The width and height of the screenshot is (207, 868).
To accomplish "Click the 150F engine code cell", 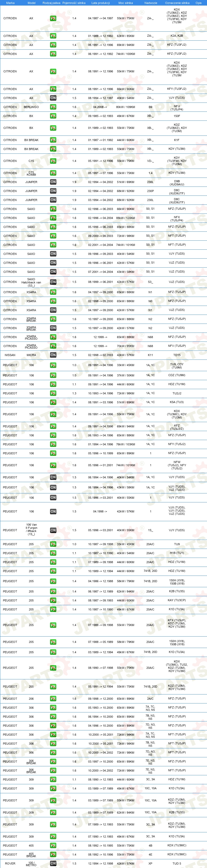I will point(177,116).
